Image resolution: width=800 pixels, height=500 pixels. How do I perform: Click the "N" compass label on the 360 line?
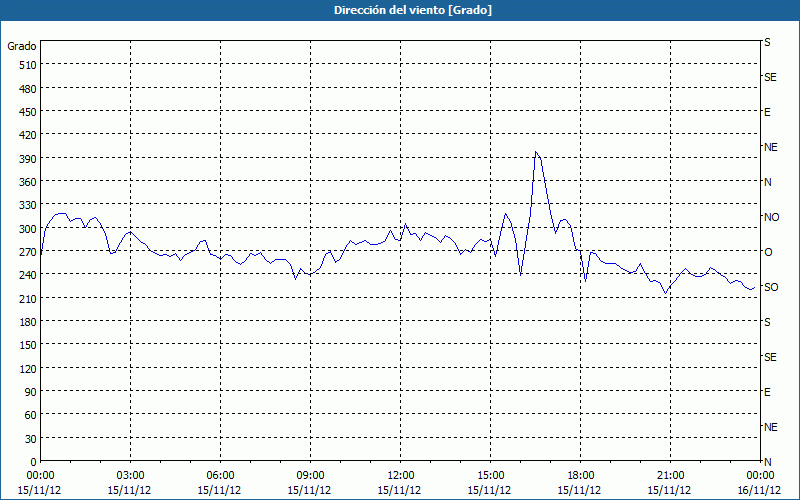[767, 182]
